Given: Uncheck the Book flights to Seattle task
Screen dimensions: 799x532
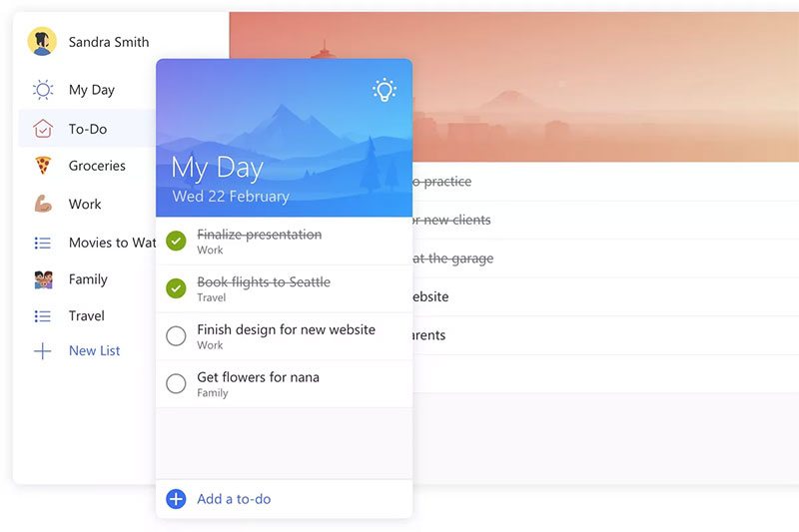Looking at the screenshot, I should [176, 288].
